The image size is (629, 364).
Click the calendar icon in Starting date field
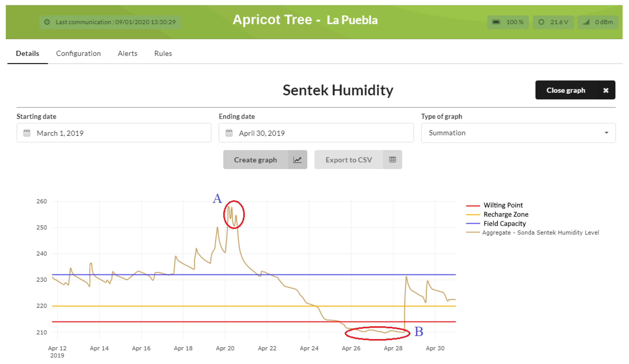click(27, 133)
